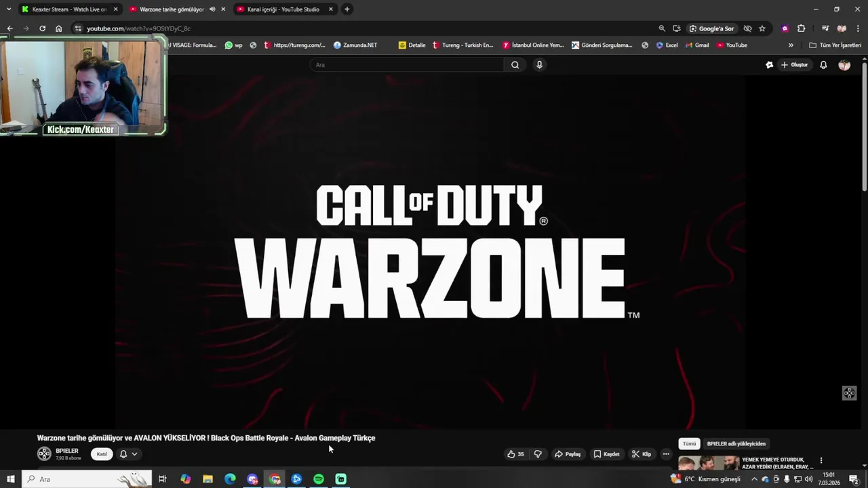Image resolution: width=868 pixels, height=488 pixels.
Task: Open the Chrome extensions puzzle icon
Action: coord(802,28)
